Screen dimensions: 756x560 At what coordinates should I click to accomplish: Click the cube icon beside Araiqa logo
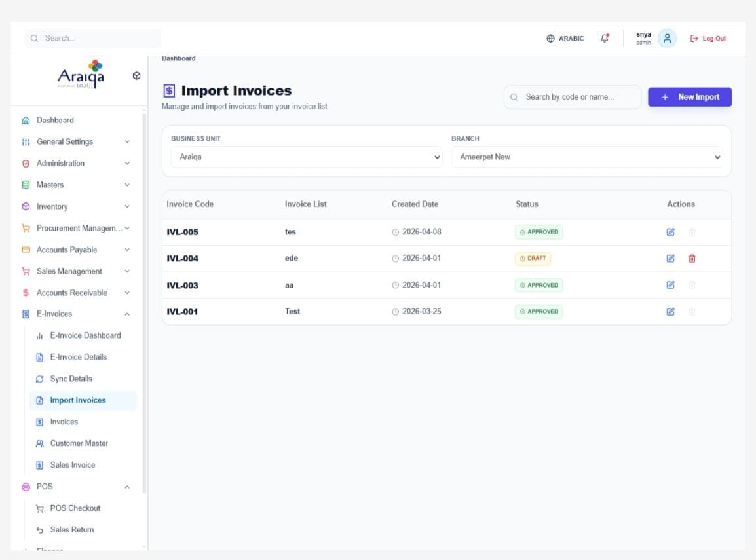(x=136, y=76)
